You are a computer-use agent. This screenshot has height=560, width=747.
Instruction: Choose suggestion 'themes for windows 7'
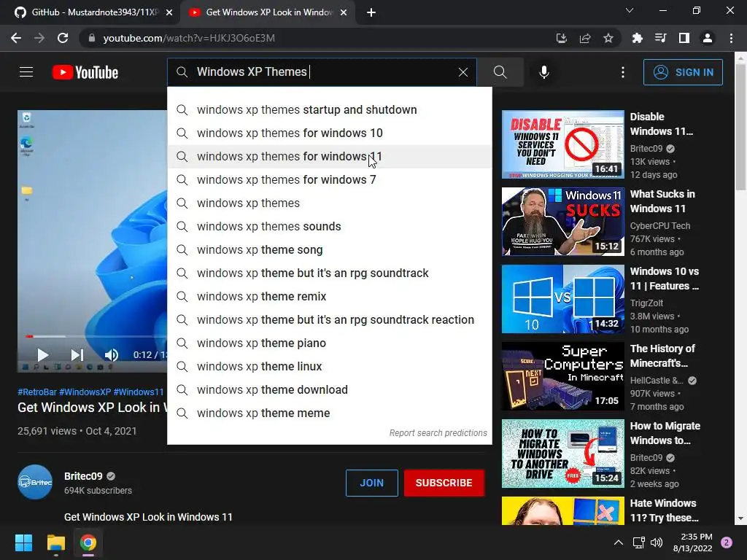pos(329,179)
